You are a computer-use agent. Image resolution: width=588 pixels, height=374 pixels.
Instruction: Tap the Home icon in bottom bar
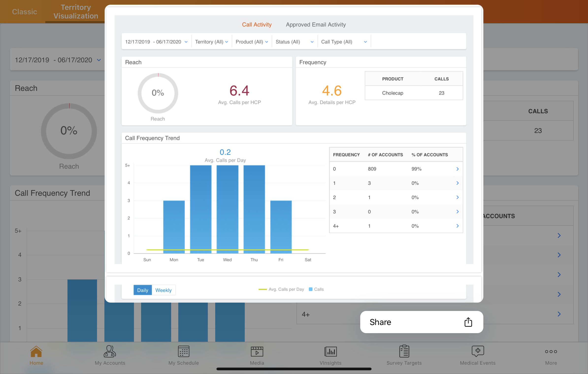(x=36, y=351)
